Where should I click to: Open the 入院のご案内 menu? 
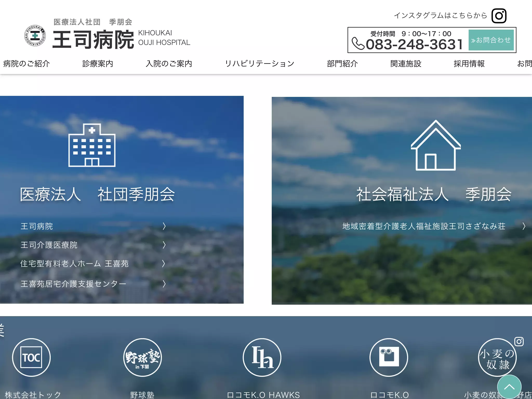coord(169,64)
